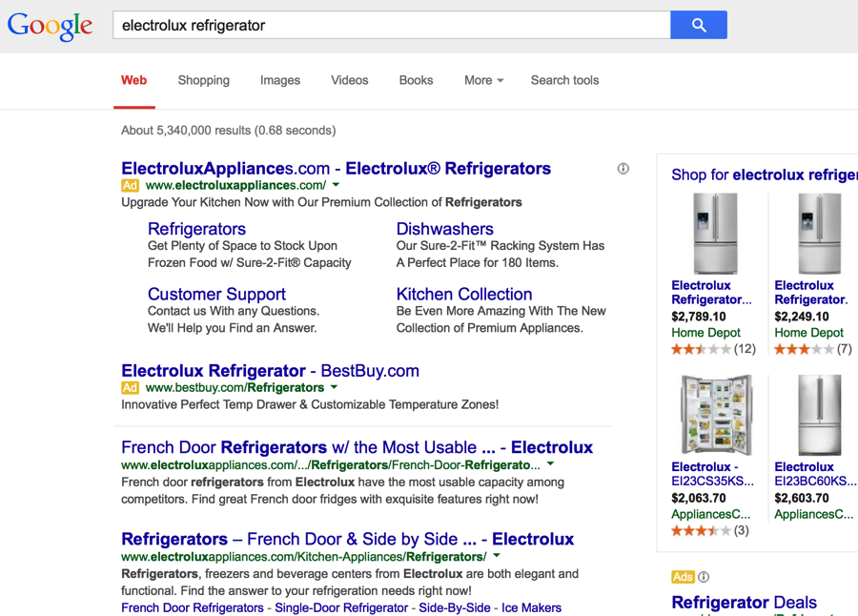858x616 pixels.
Task: Open Refrigerators – French Door & Side by Side result
Action: [x=347, y=539]
